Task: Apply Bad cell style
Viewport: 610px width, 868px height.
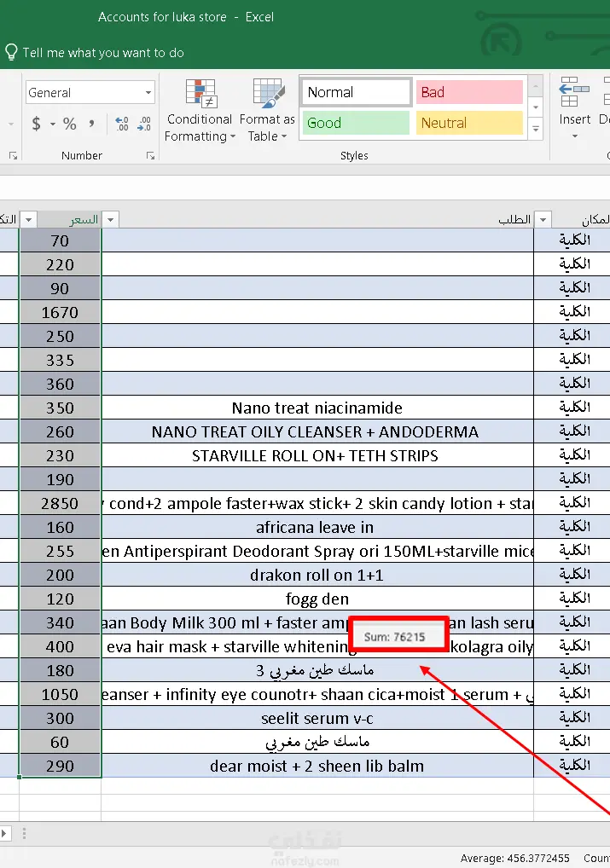Action: [469, 92]
